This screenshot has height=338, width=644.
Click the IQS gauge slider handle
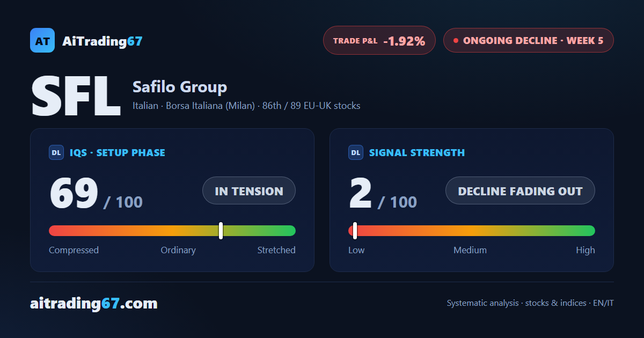point(221,231)
